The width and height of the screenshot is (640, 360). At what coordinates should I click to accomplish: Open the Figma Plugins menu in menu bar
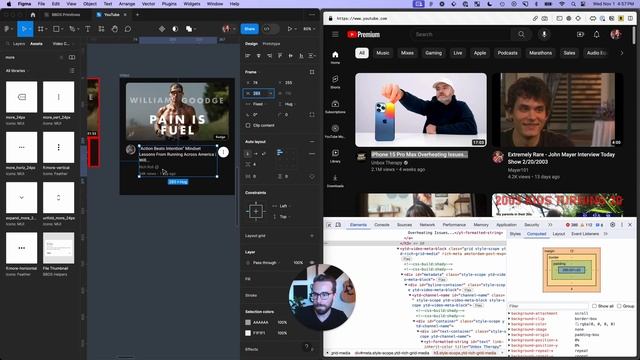[169, 4]
